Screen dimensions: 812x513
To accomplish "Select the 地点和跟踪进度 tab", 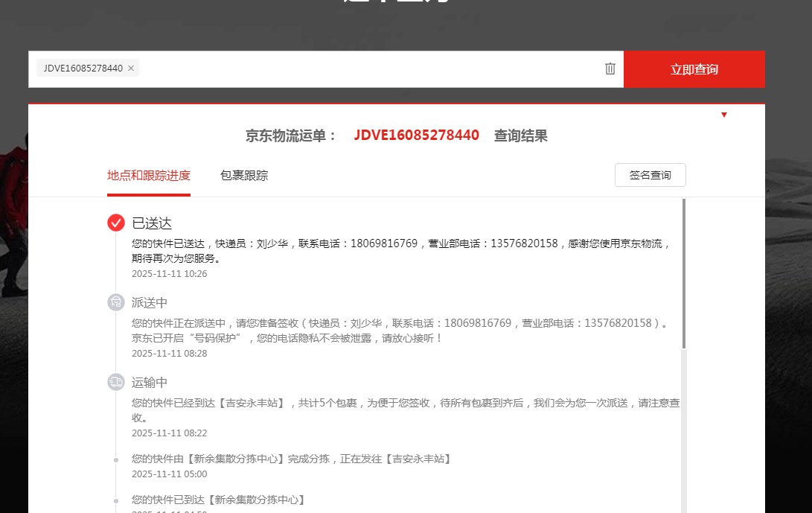I will (x=149, y=176).
